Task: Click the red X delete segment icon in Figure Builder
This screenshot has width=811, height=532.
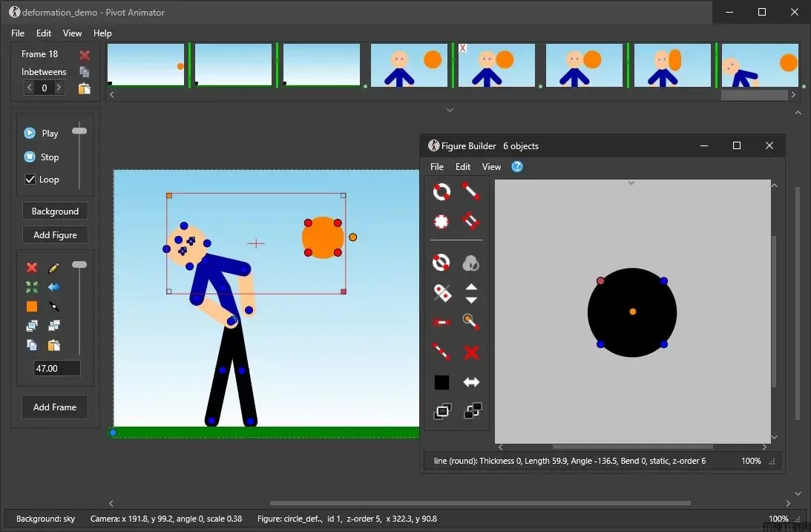Action: (471, 352)
